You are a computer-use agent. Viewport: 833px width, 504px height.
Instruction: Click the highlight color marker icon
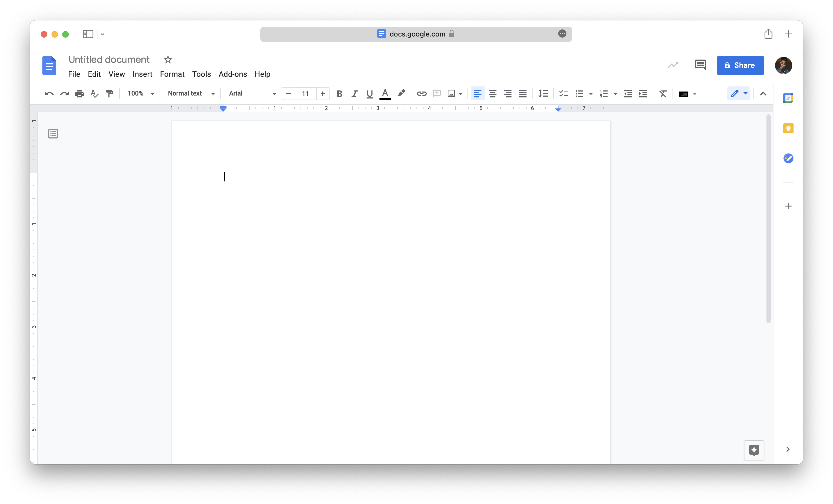[x=401, y=93]
